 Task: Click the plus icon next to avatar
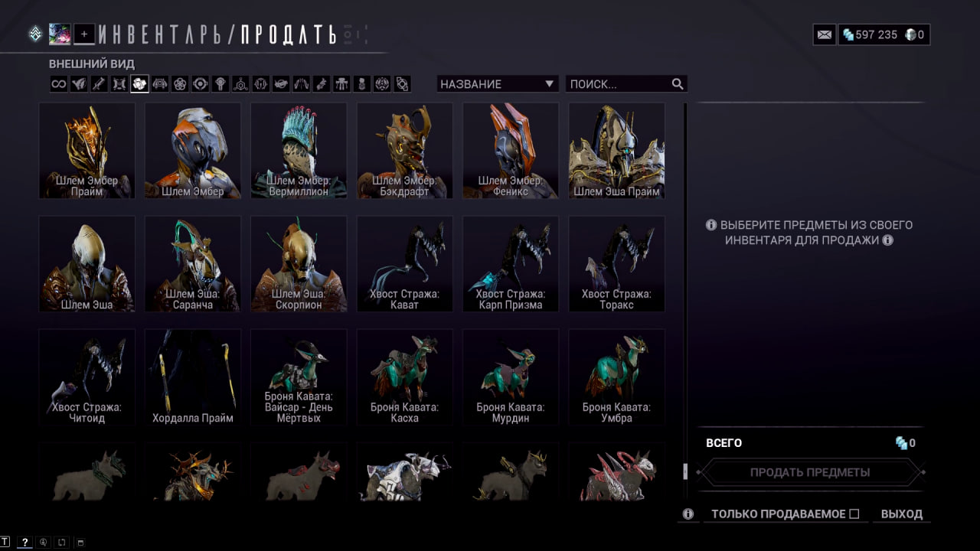coord(84,34)
